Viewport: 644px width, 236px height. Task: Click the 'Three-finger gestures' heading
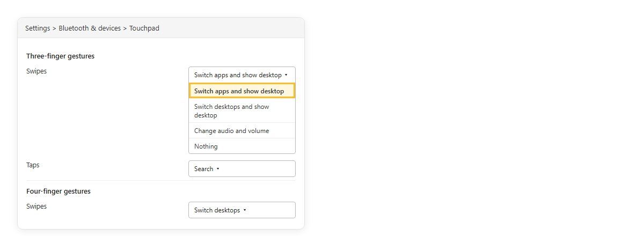click(x=60, y=56)
